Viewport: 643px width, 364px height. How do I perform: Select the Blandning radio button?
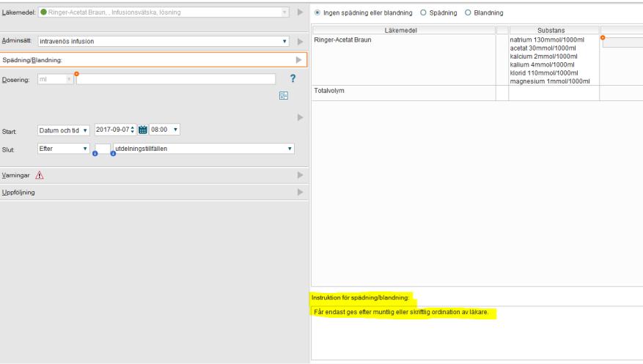click(x=468, y=12)
